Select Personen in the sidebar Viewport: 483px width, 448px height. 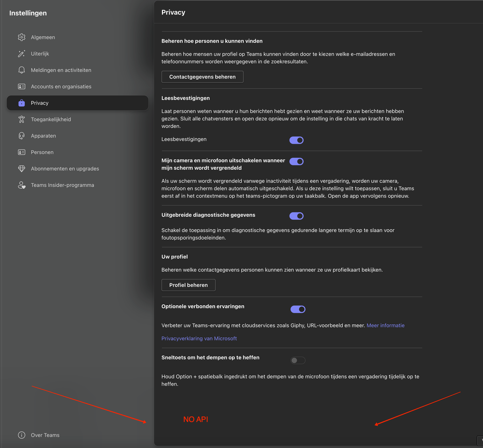click(x=77, y=152)
